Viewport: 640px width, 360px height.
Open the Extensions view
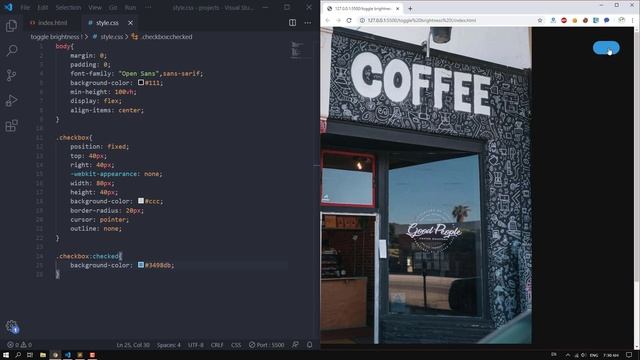pyautogui.click(x=11, y=125)
